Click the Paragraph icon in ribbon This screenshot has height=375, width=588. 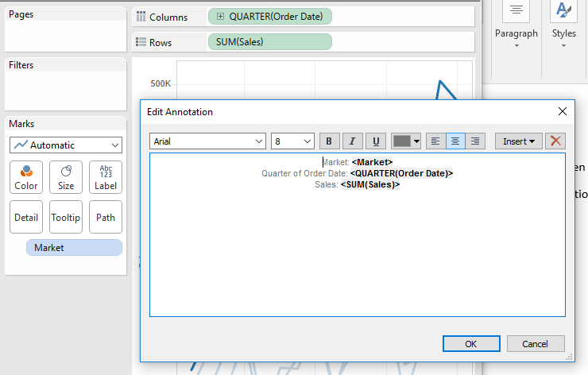516,10
